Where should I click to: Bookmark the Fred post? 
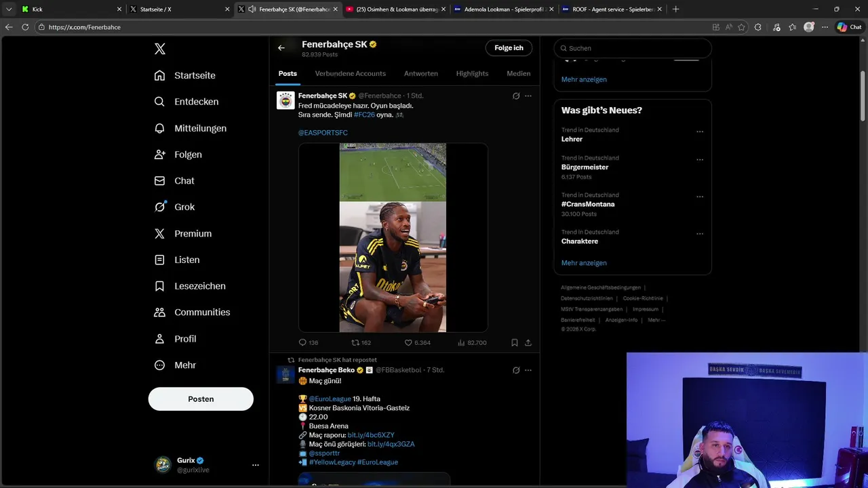click(515, 343)
